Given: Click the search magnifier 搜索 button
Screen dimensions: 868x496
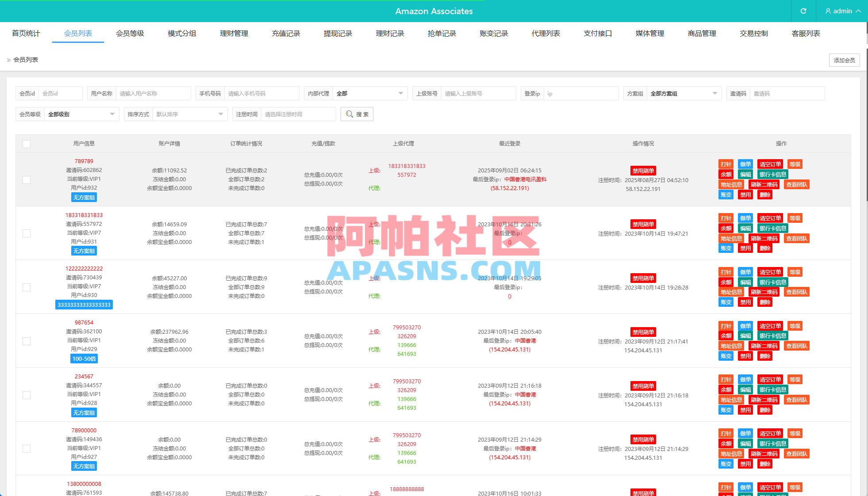Looking at the screenshot, I should (x=357, y=114).
